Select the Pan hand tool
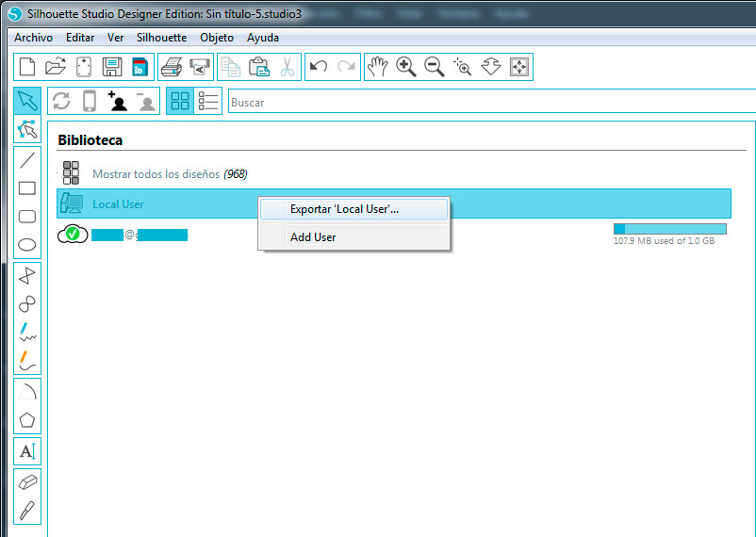Viewport: 756px width, 537px height. click(377, 67)
